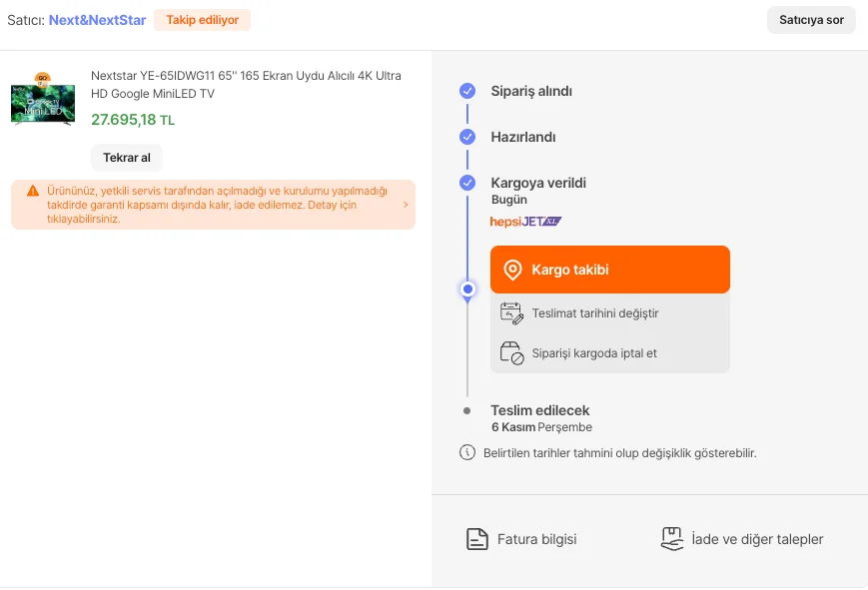Select Teslimat tarihini değiştir option

pyautogui.click(x=594, y=313)
